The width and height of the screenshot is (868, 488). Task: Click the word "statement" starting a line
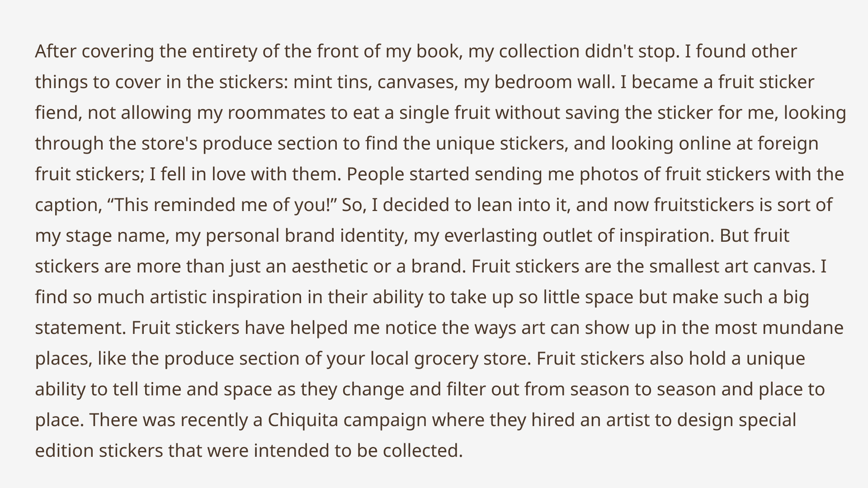pos(80,328)
